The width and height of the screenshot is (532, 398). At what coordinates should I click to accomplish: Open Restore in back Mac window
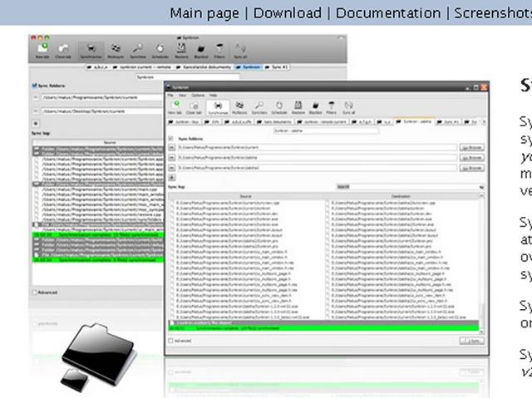pyautogui.click(x=181, y=51)
